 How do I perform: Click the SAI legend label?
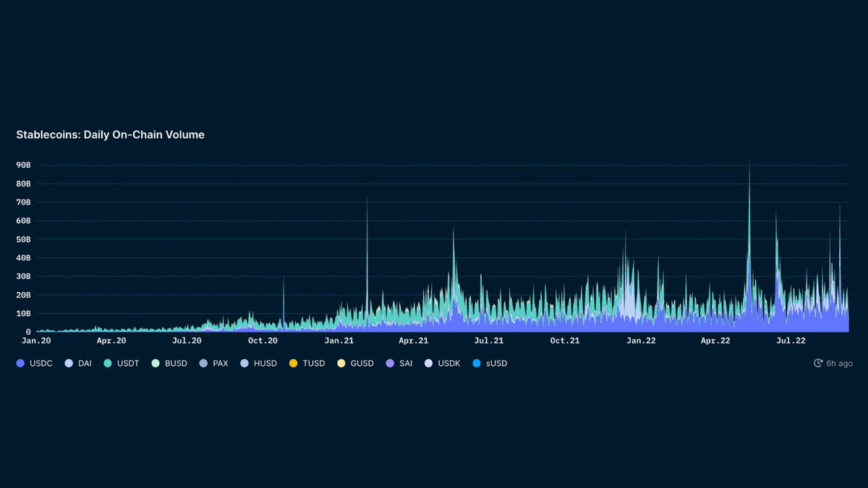[405, 363]
